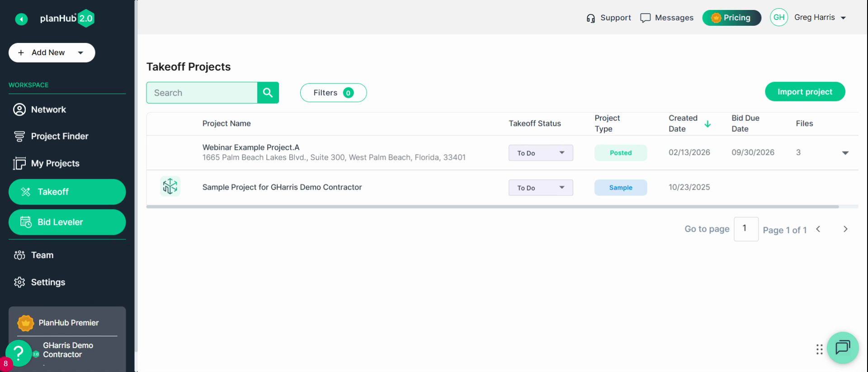Click the bid due date 09/30/2026
This screenshot has height=372, width=868.
pos(753,153)
